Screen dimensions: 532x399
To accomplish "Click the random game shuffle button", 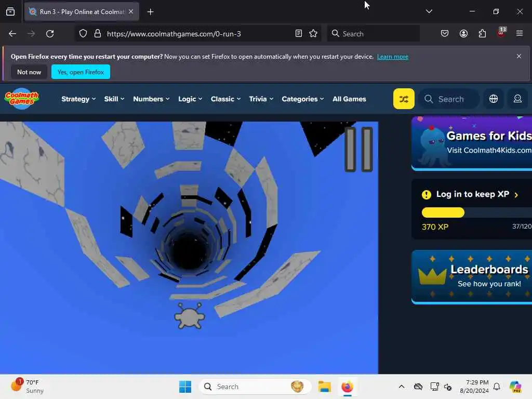I will click(x=404, y=99).
